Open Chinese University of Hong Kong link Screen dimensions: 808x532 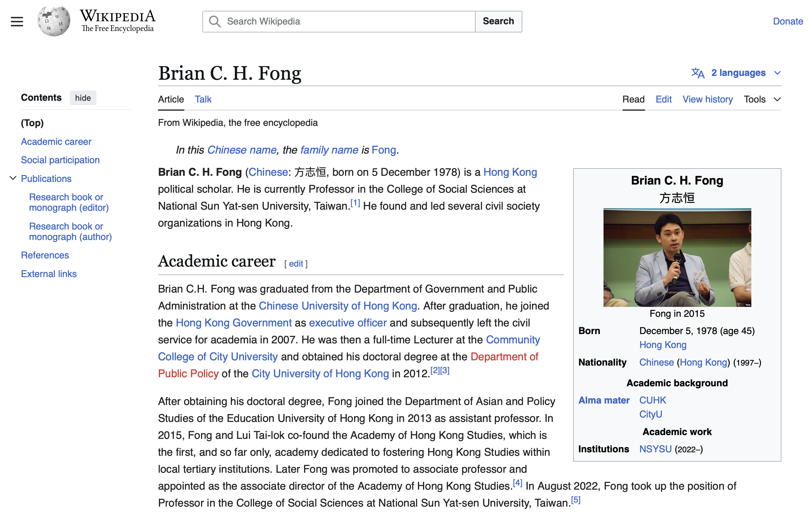(x=337, y=306)
